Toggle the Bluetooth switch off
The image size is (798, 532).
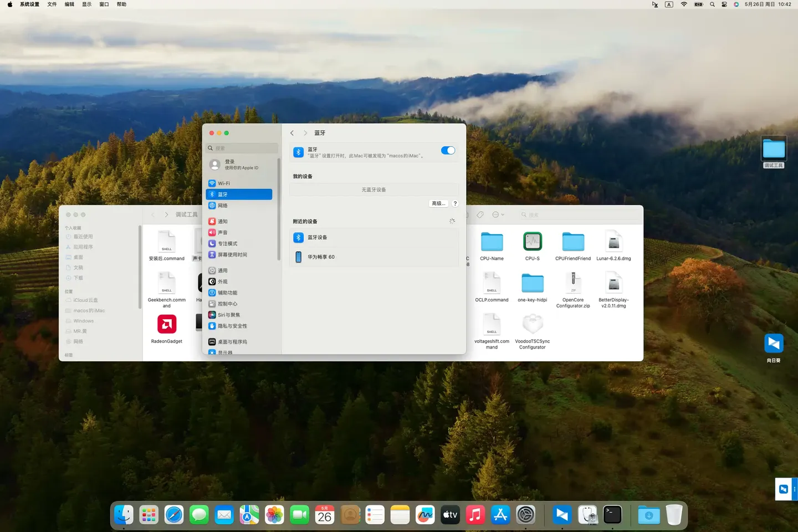(448, 151)
